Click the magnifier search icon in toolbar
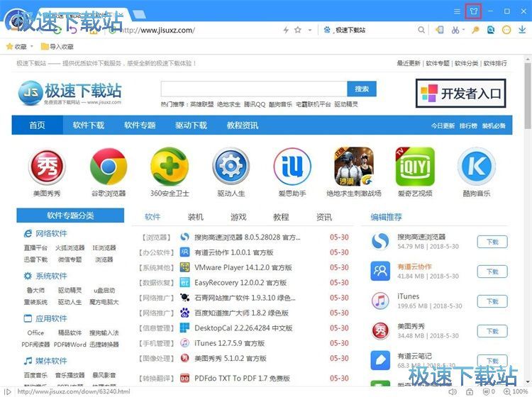Image resolution: width=532 pixels, height=397 pixels. pyautogui.click(x=421, y=30)
